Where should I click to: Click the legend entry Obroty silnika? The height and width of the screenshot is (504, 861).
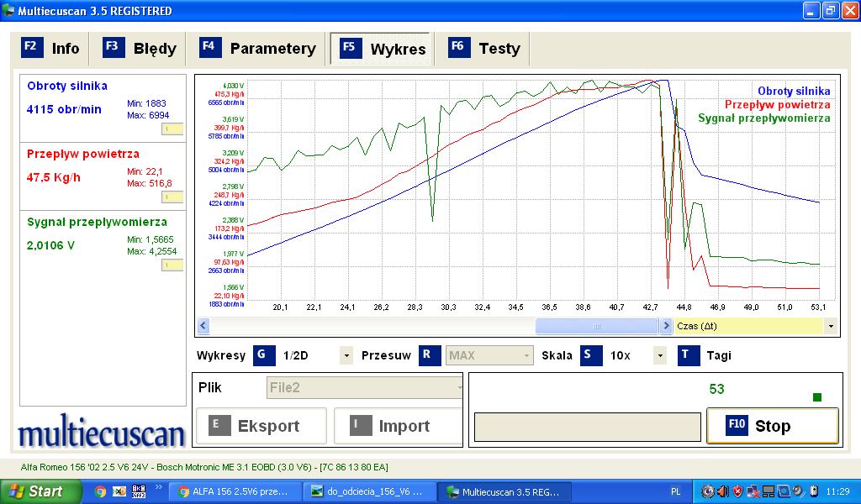coord(794,91)
